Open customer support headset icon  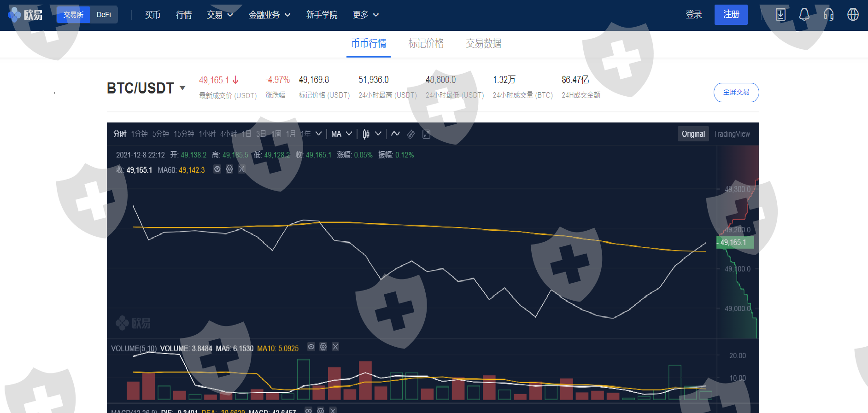[828, 15]
